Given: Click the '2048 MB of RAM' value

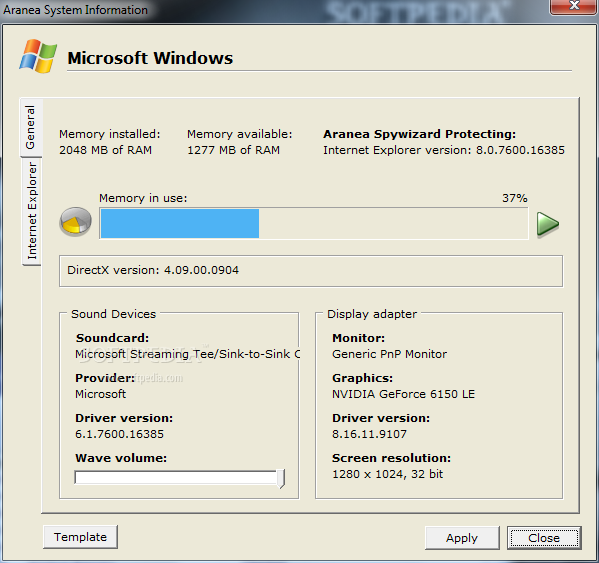Looking at the screenshot, I should [x=105, y=150].
